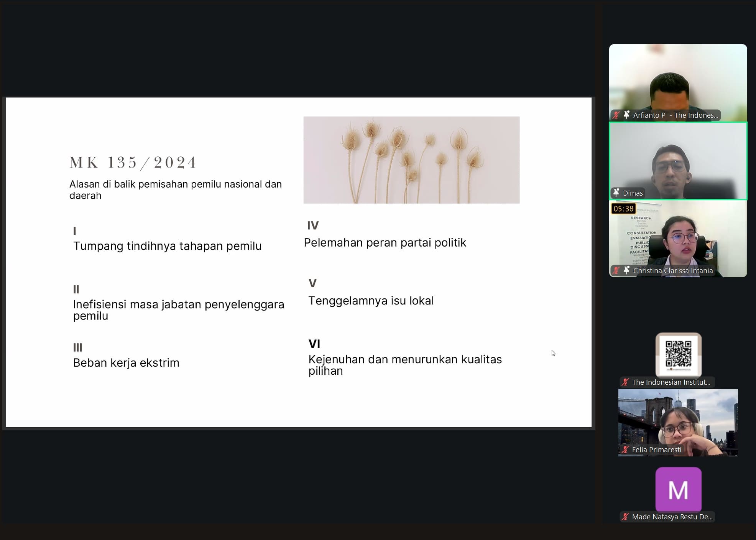Click the Felia Primaresti name label
Viewport: 756px width, 540px height.
click(656, 449)
